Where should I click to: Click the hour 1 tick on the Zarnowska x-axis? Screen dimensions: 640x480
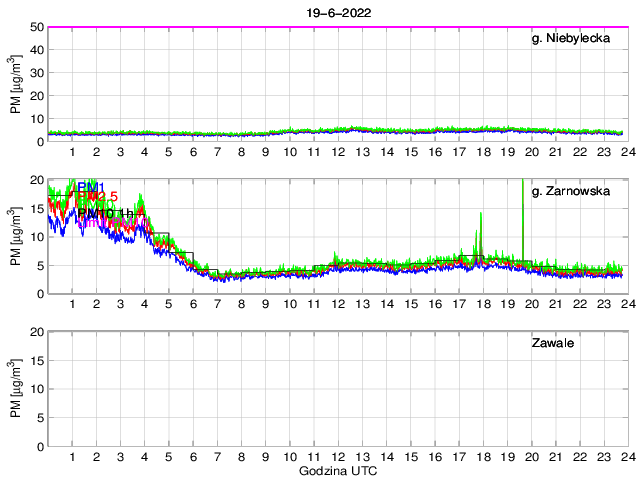(73, 304)
